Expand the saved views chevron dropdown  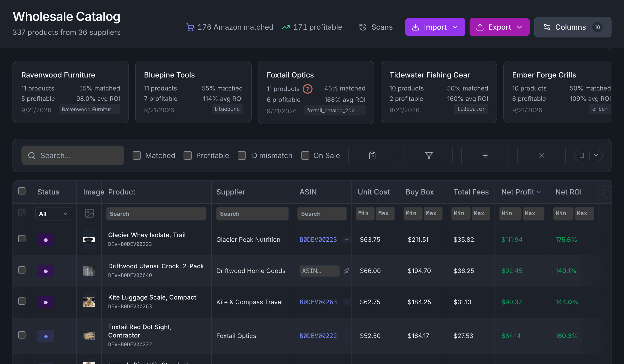tap(596, 155)
